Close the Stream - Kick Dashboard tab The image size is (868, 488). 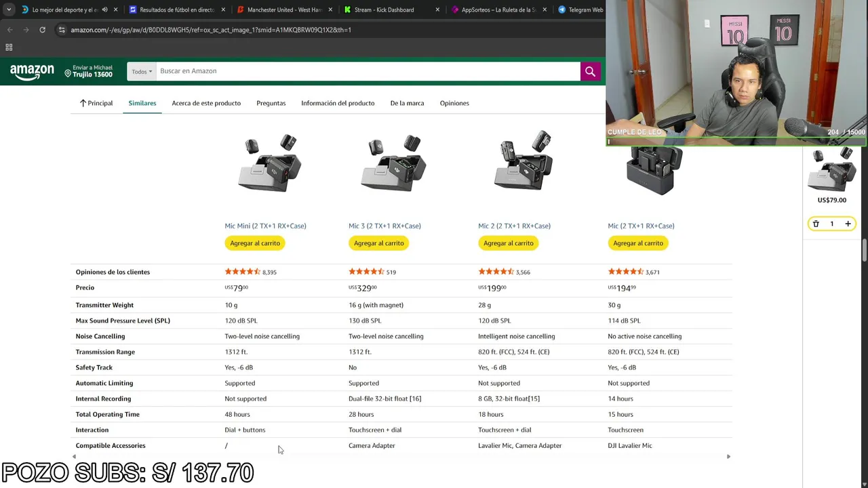point(437,9)
